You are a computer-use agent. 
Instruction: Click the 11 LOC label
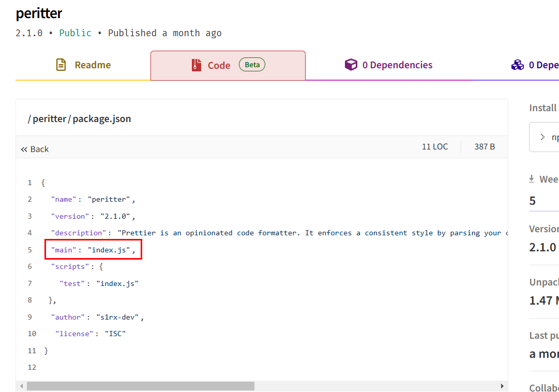coord(435,146)
